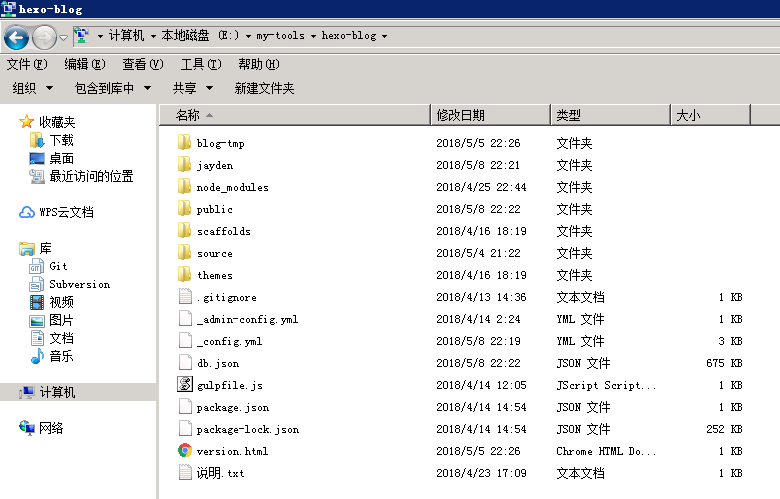
Task: Click the 新建文件夹 button
Action: (x=264, y=88)
